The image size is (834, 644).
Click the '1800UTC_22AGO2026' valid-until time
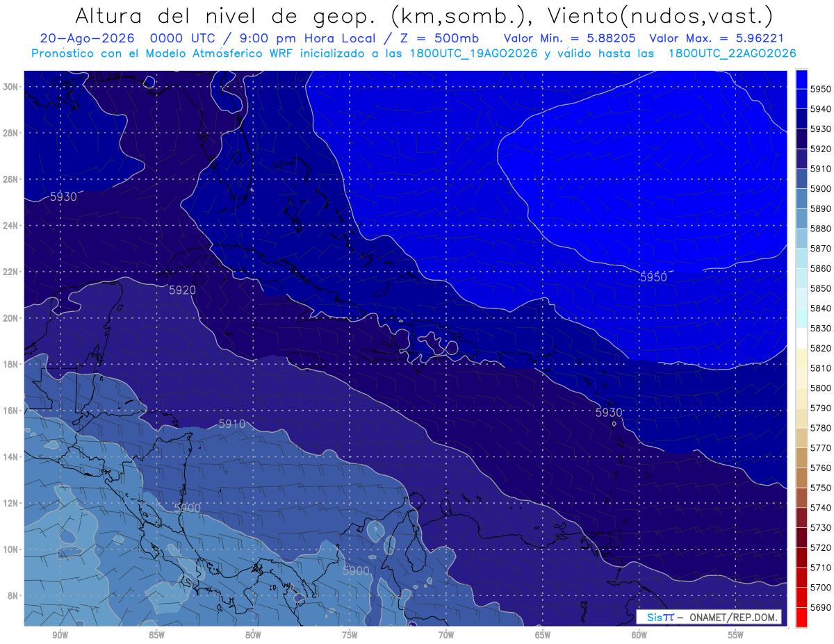click(x=732, y=53)
